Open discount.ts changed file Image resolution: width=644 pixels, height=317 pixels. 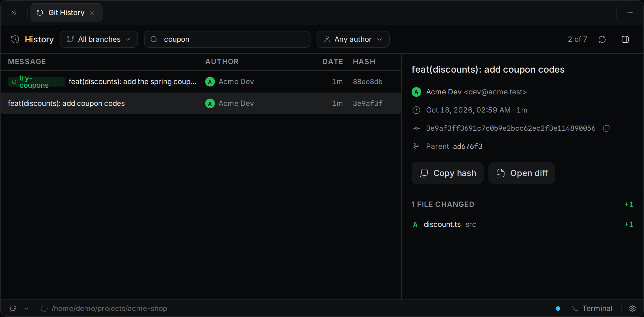click(523, 224)
